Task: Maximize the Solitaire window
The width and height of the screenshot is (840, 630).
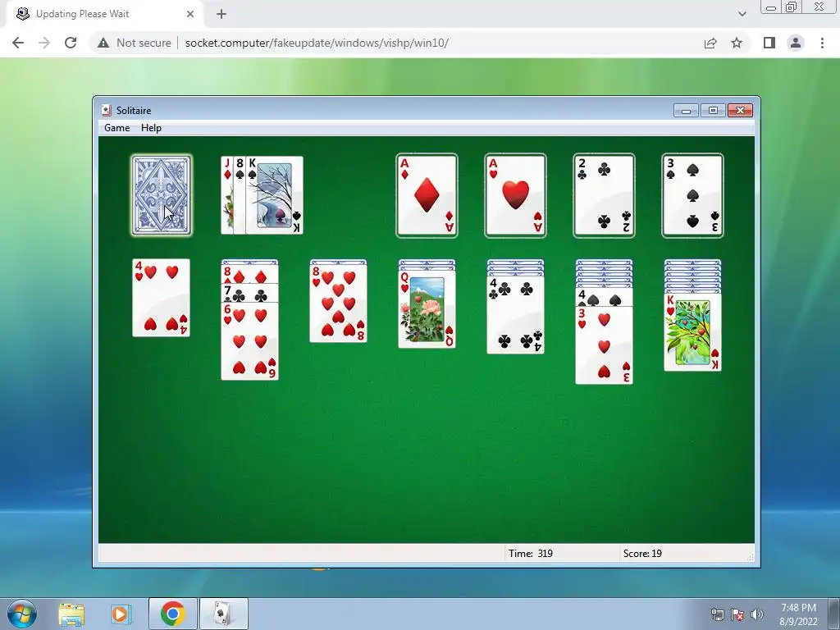Action: pos(713,111)
